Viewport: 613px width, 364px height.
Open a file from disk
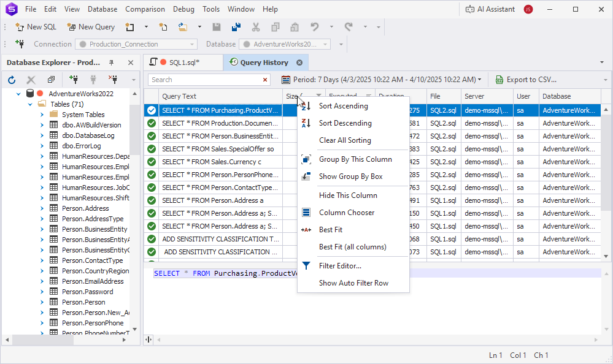[x=183, y=27]
